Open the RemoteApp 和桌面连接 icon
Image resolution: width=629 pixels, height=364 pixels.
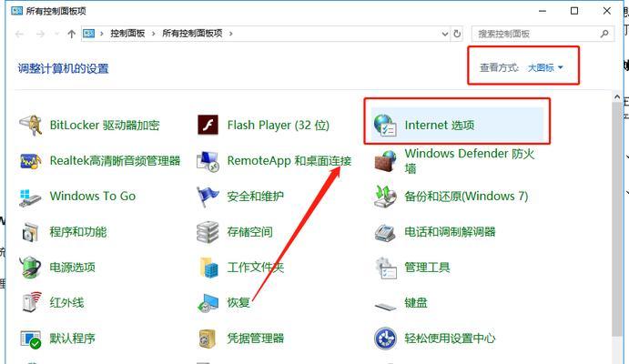[208, 161]
